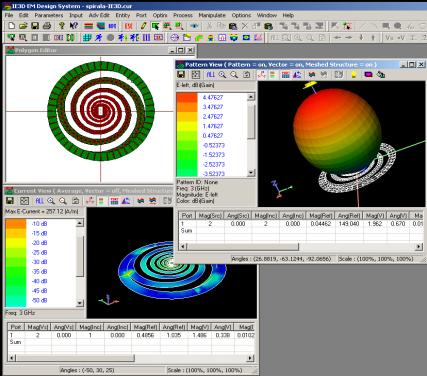The width and height of the screenshot is (427, 376).
Task: Click the printer icon in main toolbar
Action: (47, 26)
